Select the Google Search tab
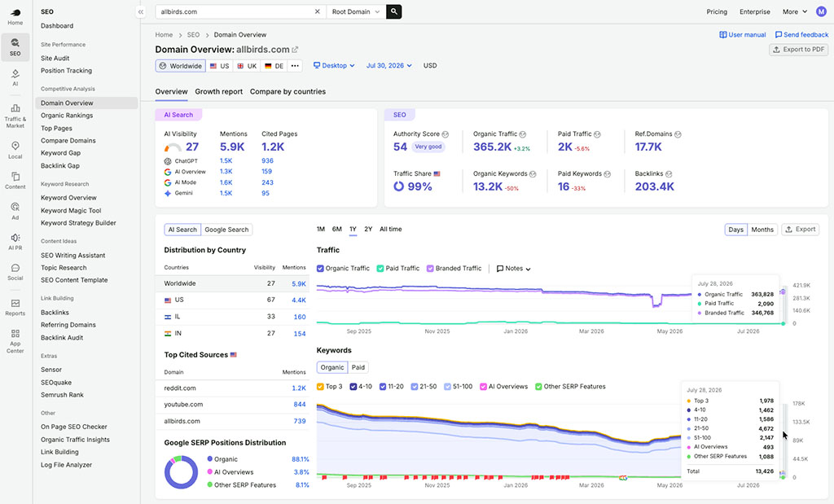 [226, 230]
